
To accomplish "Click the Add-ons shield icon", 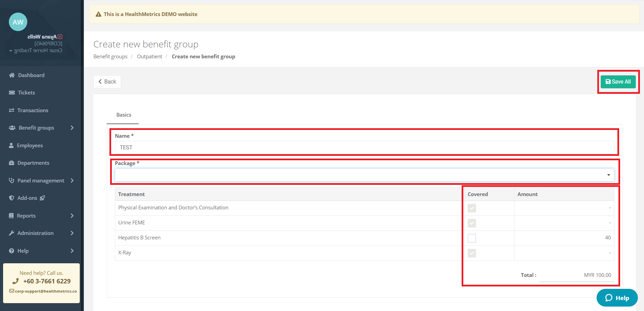I will click(x=12, y=198).
